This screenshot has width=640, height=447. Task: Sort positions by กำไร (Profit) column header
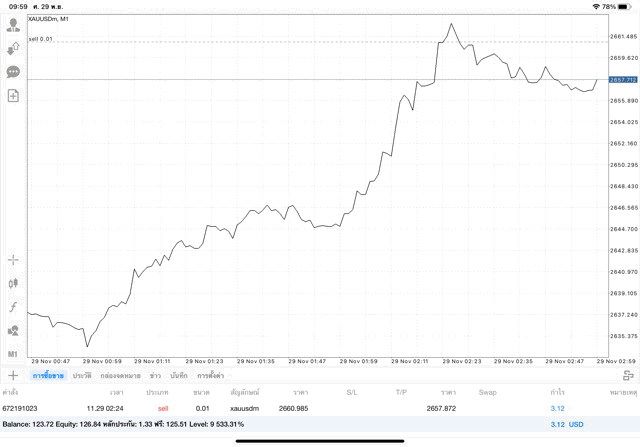pos(556,392)
